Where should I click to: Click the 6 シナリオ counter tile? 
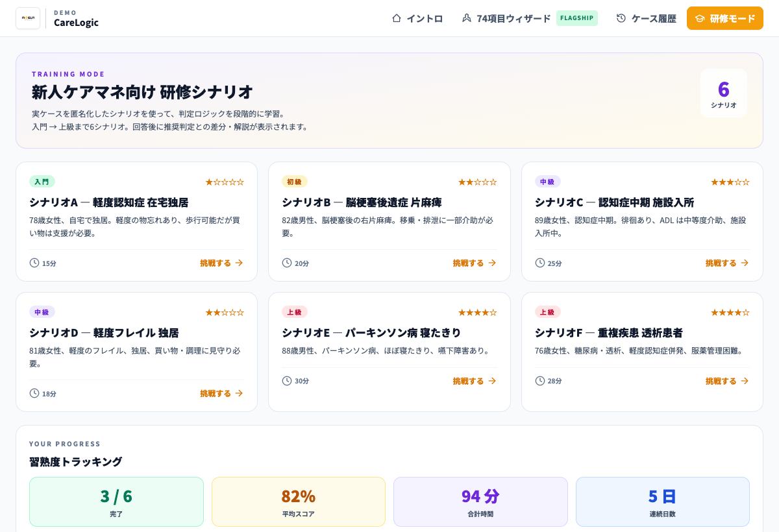click(724, 93)
